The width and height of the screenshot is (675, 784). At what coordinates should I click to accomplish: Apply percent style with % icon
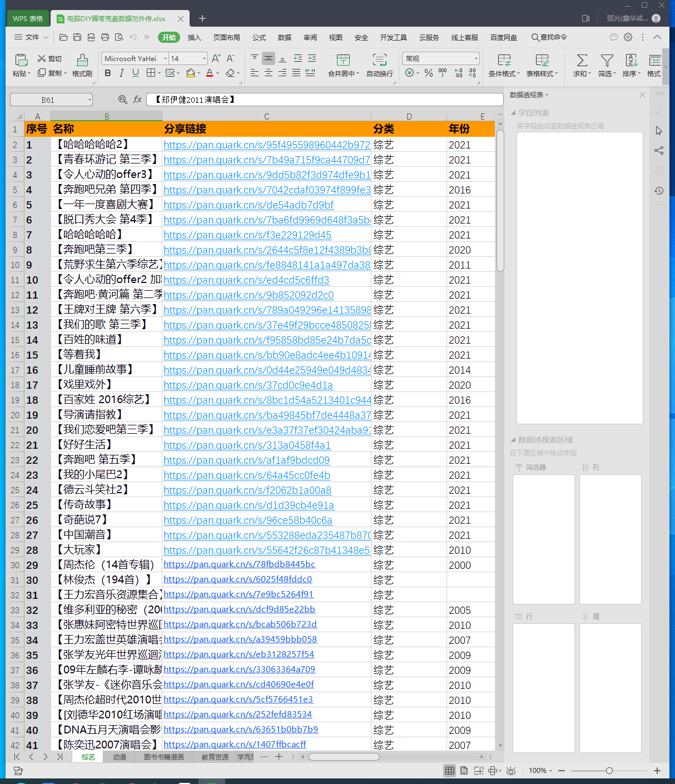[429, 73]
